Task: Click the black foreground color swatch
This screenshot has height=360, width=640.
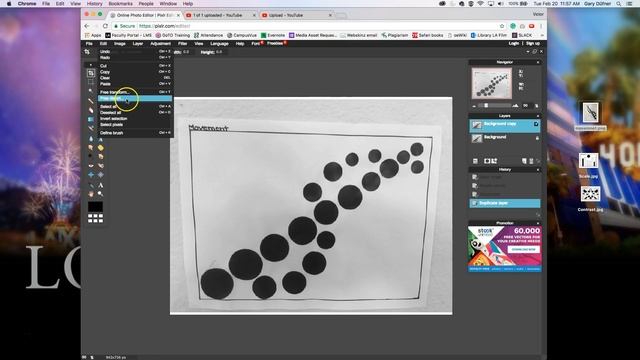Action: [x=95, y=207]
